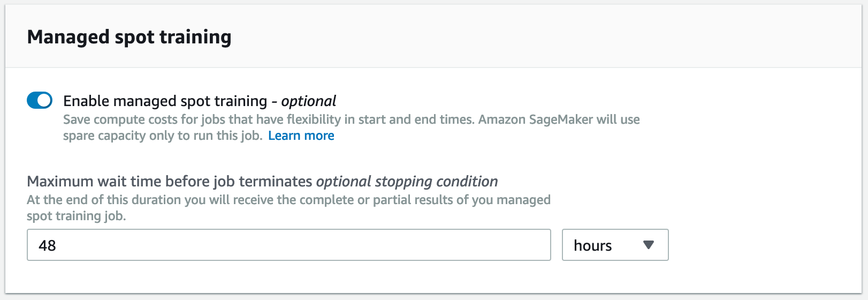The width and height of the screenshot is (868, 300).
Task: Click the "Amazon SageMaker will use" text
Action: tap(559, 119)
